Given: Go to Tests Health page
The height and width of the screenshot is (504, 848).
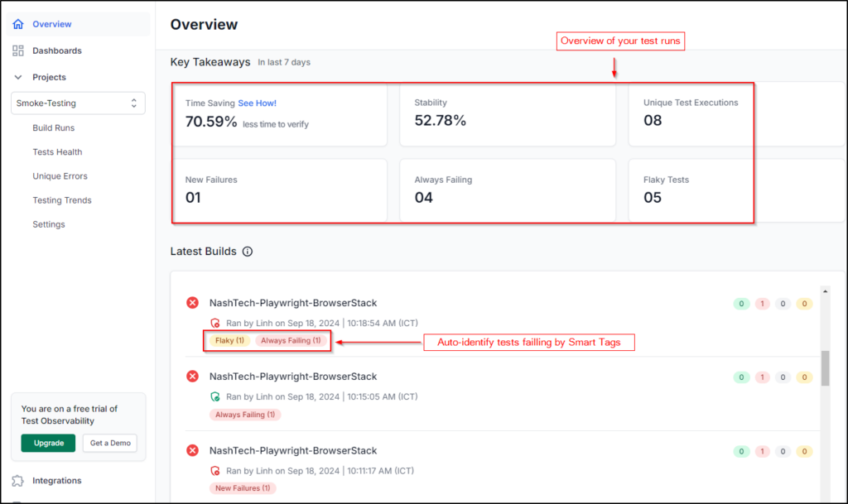Looking at the screenshot, I should [x=57, y=152].
